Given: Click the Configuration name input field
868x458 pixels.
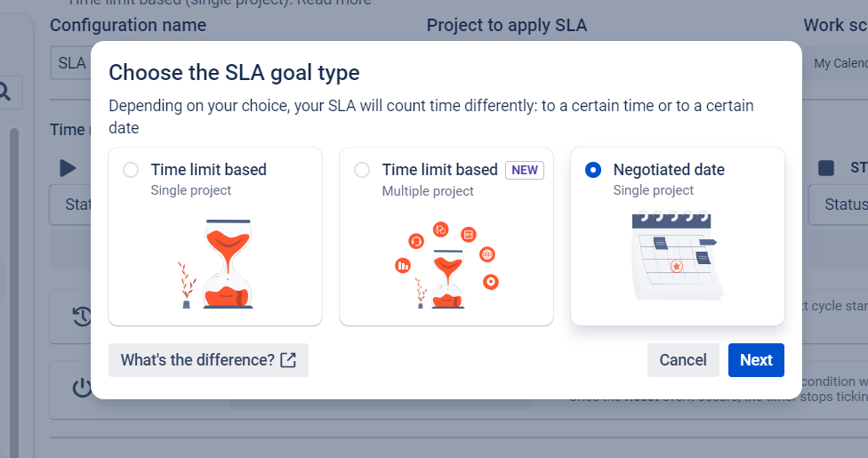Looking at the screenshot, I should [x=71, y=63].
